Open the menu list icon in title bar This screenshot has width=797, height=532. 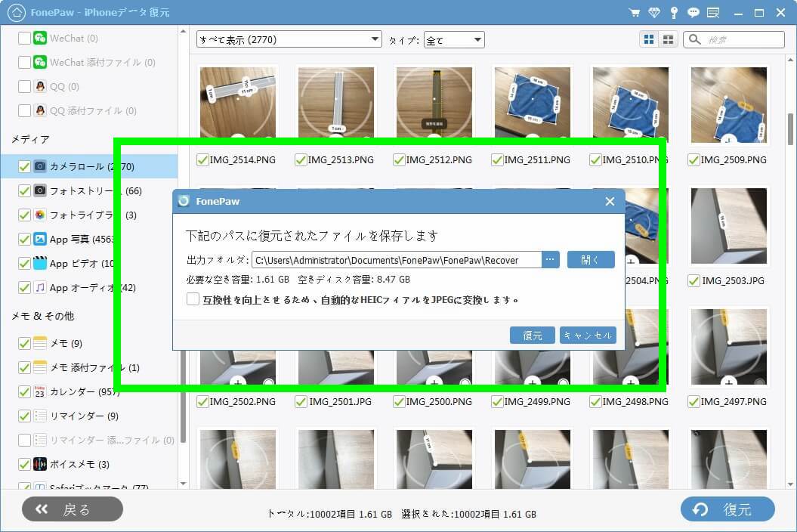point(713,13)
